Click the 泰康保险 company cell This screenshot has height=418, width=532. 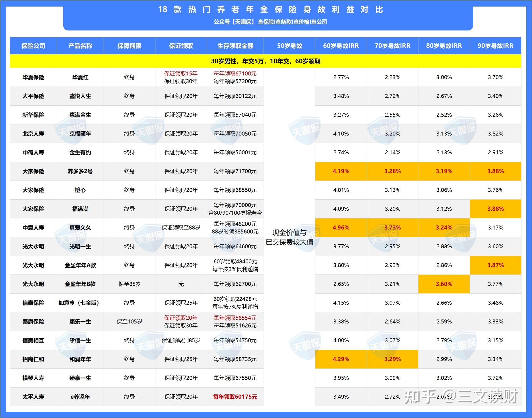point(33,322)
